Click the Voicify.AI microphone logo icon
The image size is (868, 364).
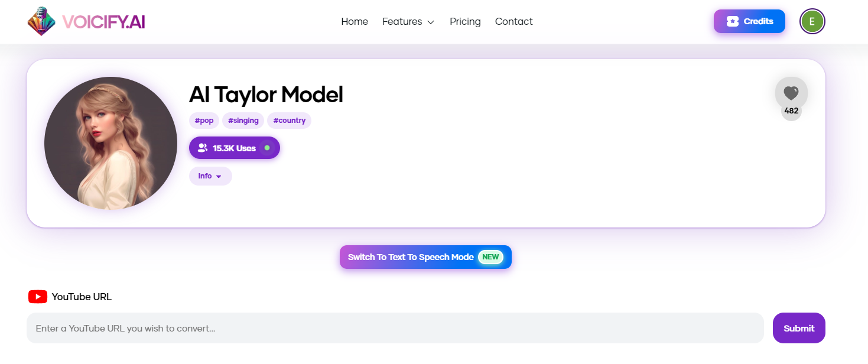[41, 21]
